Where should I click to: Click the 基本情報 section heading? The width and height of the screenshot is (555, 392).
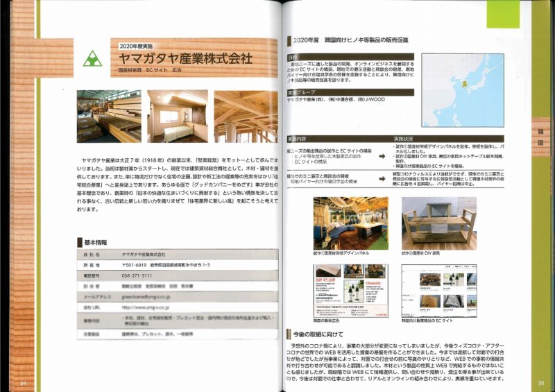[96, 243]
